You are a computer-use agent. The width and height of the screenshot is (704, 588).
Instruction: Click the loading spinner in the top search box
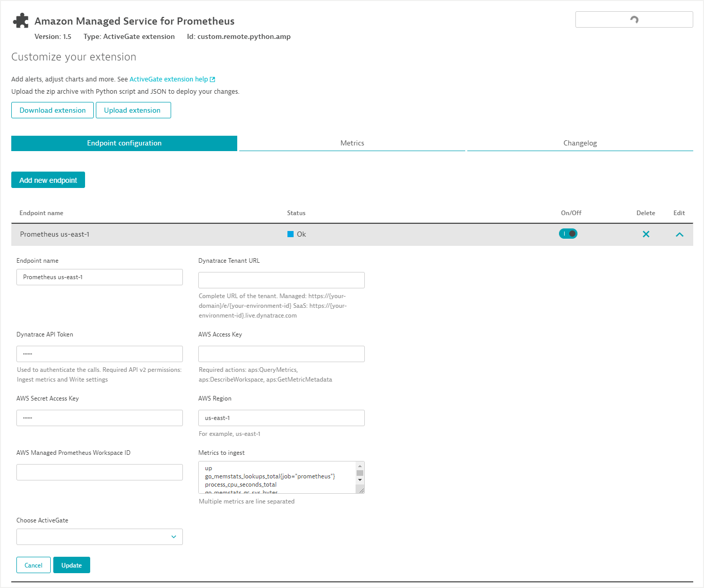point(634,19)
